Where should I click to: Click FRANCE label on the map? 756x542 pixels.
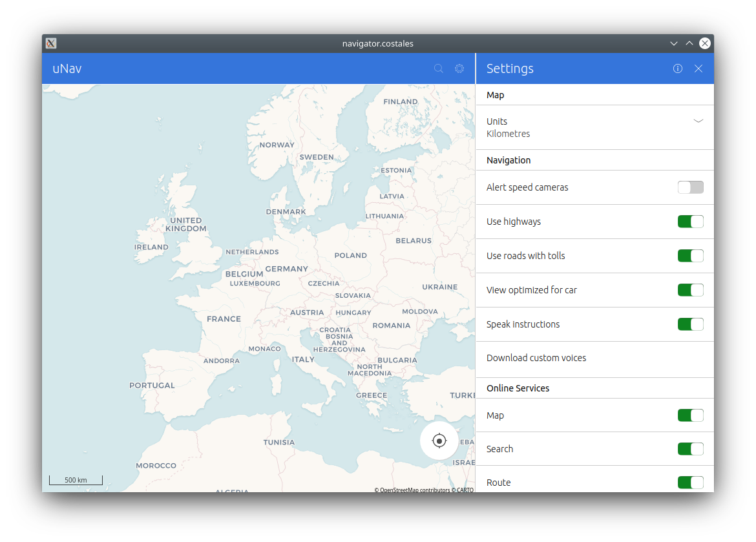(224, 318)
